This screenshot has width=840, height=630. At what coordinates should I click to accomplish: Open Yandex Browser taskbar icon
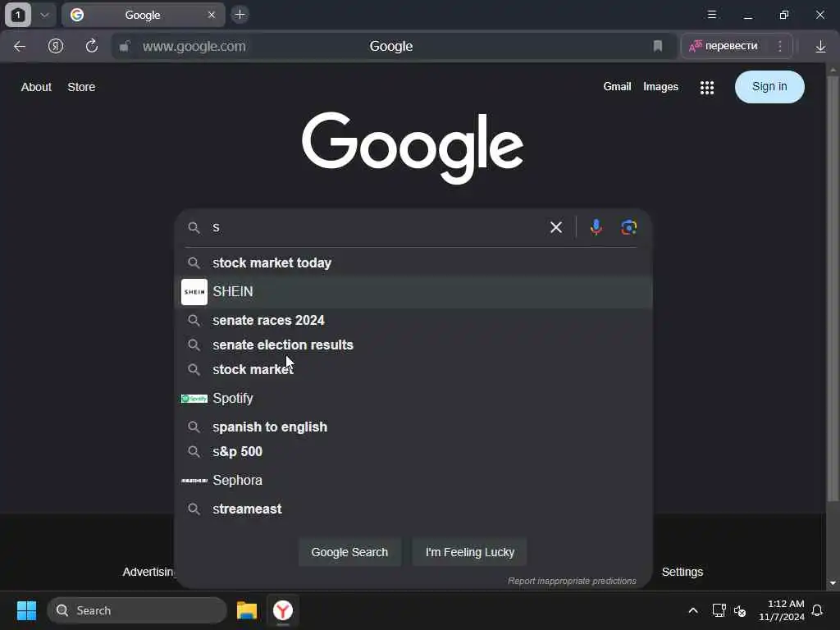point(283,610)
